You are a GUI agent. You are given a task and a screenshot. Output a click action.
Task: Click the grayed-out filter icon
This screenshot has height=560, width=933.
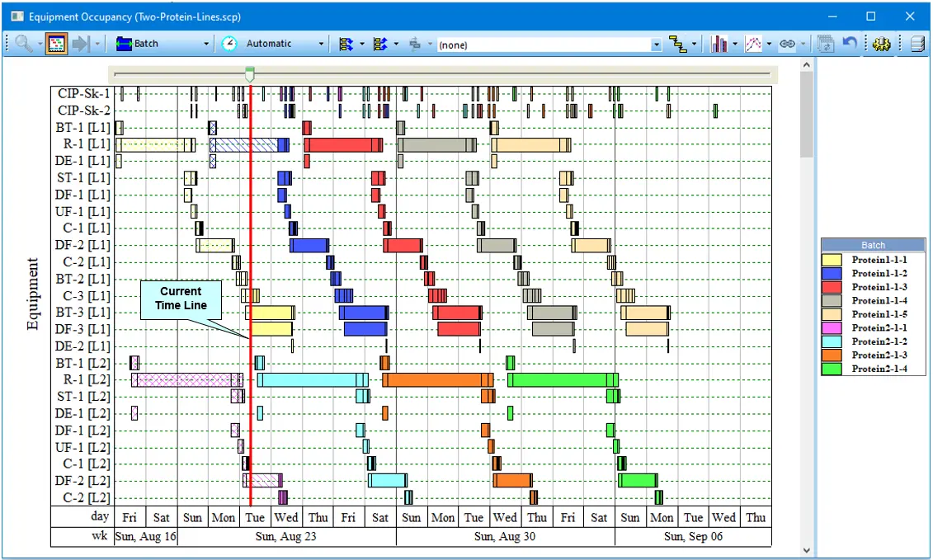tap(415, 44)
